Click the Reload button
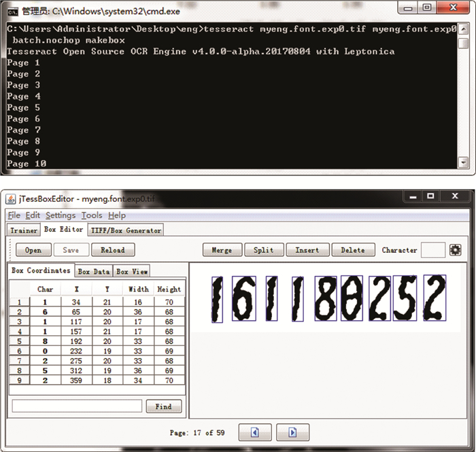Screen dimensions: 476x452 pyautogui.click(x=112, y=250)
